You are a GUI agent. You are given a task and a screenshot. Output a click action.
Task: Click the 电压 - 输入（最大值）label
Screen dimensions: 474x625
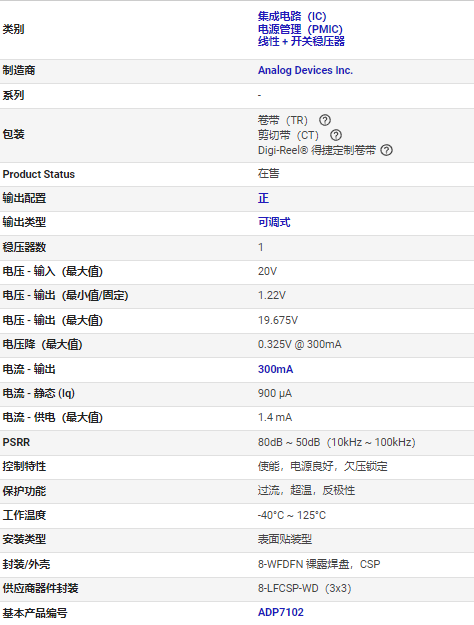pyautogui.click(x=53, y=271)
